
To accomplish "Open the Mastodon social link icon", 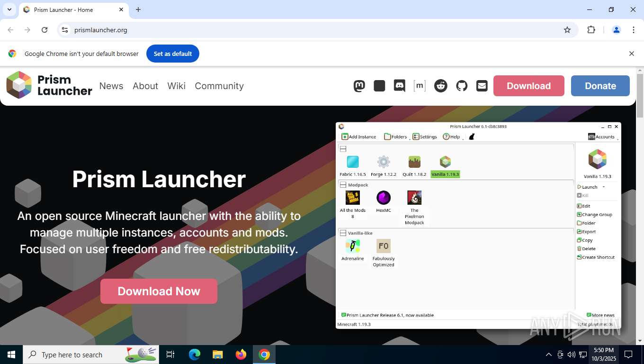I will tap(359, 86).
